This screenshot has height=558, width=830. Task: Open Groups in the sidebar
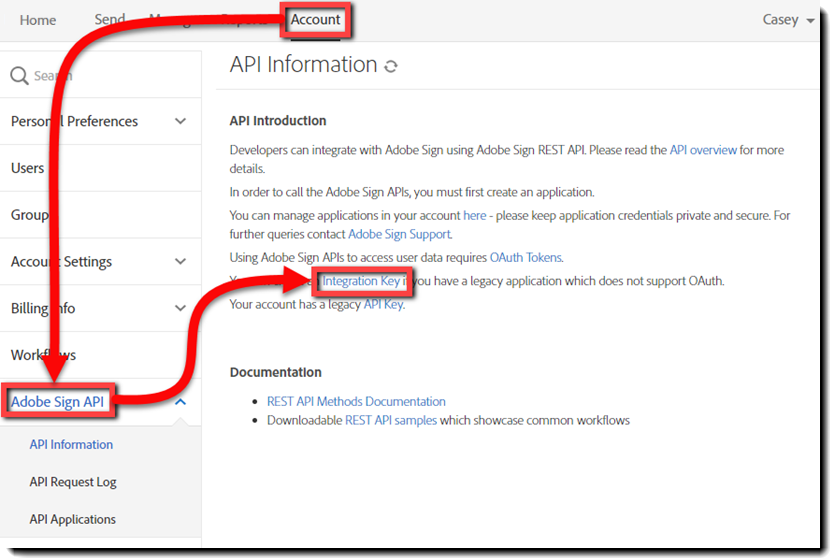click(x=30, y=214)
